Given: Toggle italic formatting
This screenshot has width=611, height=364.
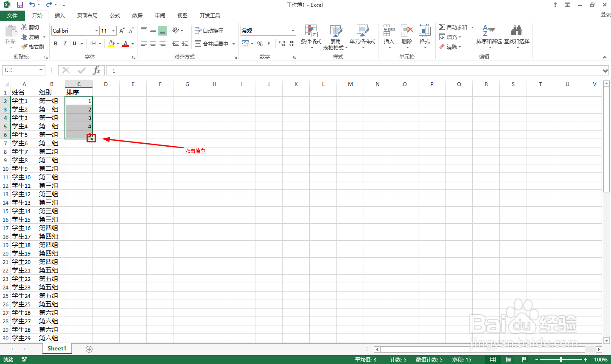Looking at the screenshot, I should click(x=65, y=44).
